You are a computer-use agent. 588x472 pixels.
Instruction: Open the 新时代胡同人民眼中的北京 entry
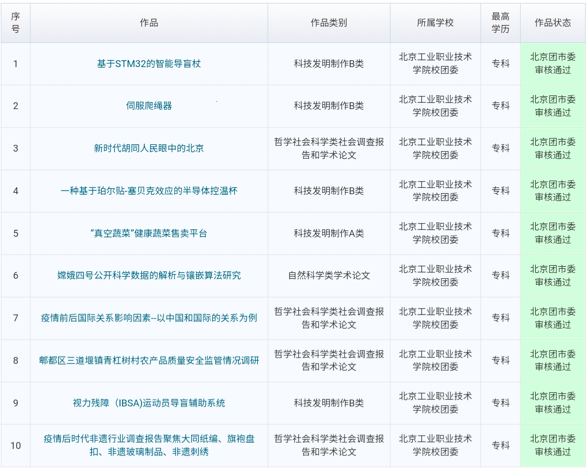(149, 148)
